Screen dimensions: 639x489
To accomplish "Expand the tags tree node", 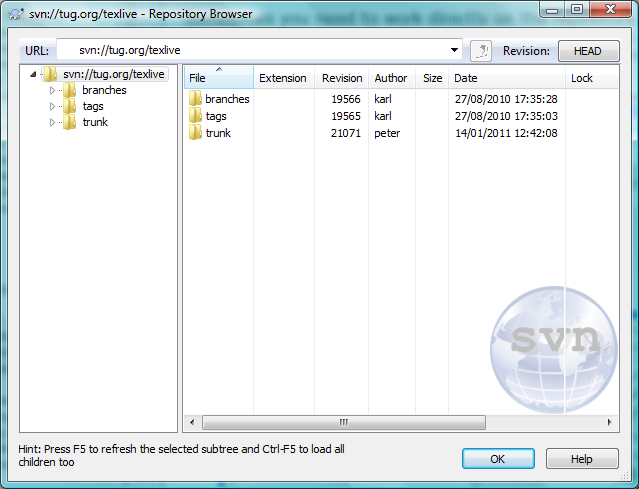I will (52, 106).
